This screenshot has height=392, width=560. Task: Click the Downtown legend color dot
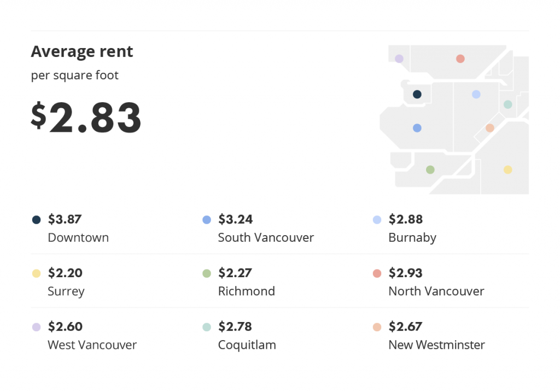(36, 220)
